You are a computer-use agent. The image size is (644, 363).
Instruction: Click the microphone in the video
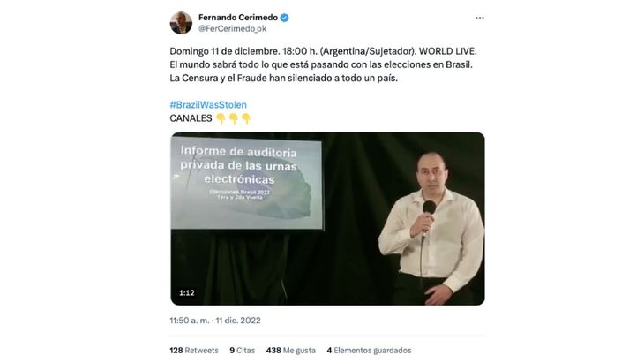point(429,208)
